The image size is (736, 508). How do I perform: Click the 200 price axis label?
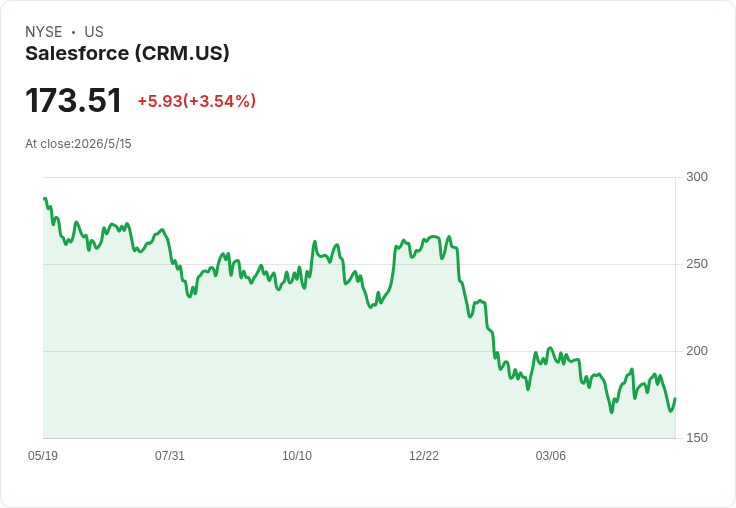tap(697, 351)
